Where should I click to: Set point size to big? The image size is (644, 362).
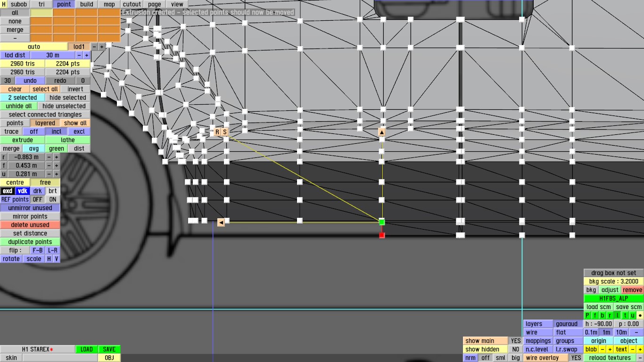(x=516, y=358)
